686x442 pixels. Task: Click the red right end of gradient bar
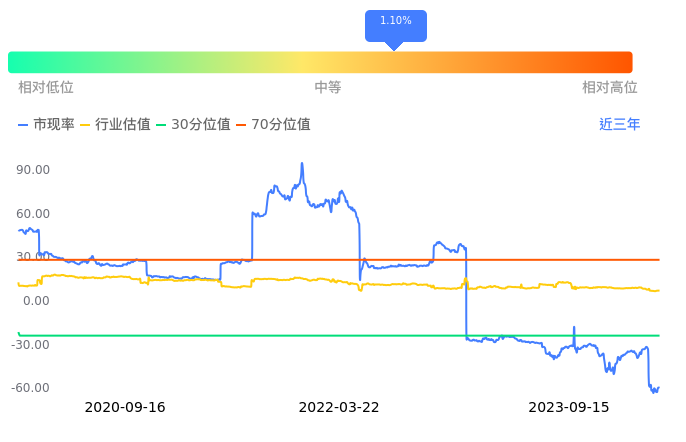tap(624, 62)
